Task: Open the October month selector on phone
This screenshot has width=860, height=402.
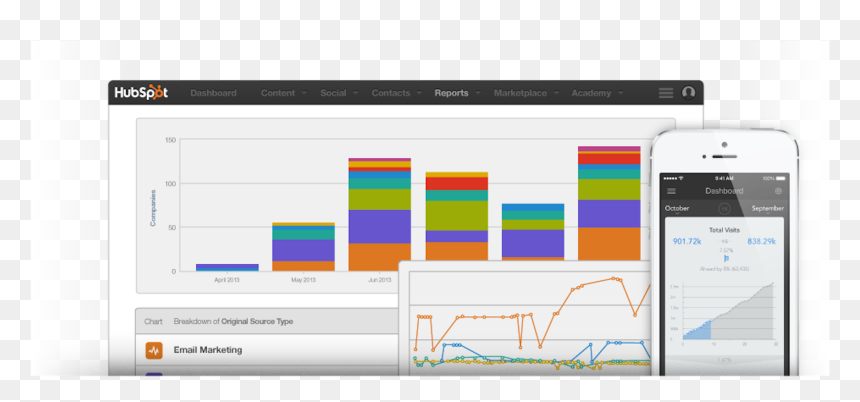Action: pyautogui.click(x=677, y=208)
